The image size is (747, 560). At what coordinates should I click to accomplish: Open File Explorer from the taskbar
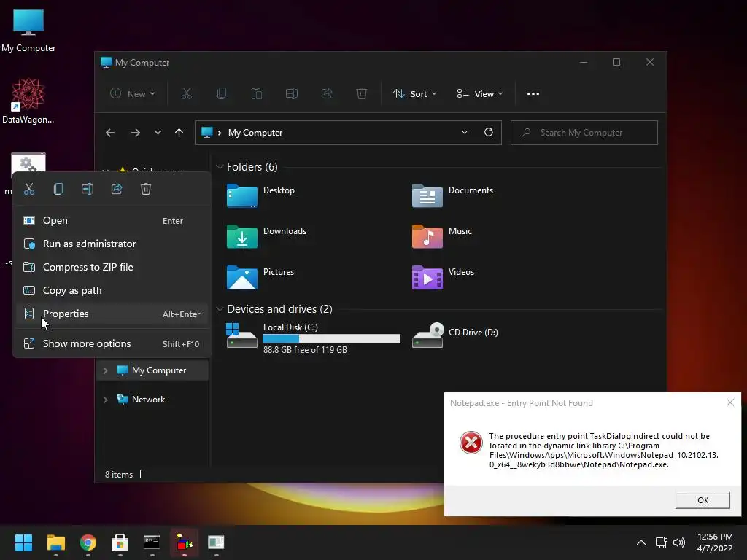coord(55,542)
